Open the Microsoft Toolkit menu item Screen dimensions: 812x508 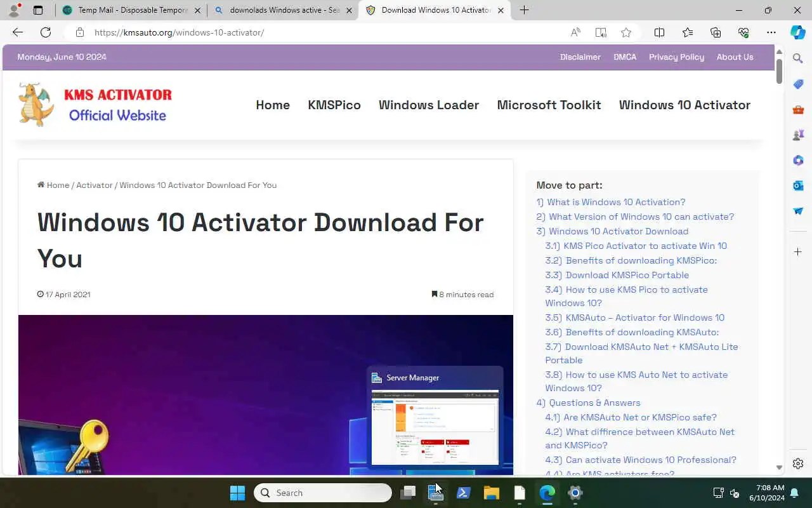click(549, 105)
